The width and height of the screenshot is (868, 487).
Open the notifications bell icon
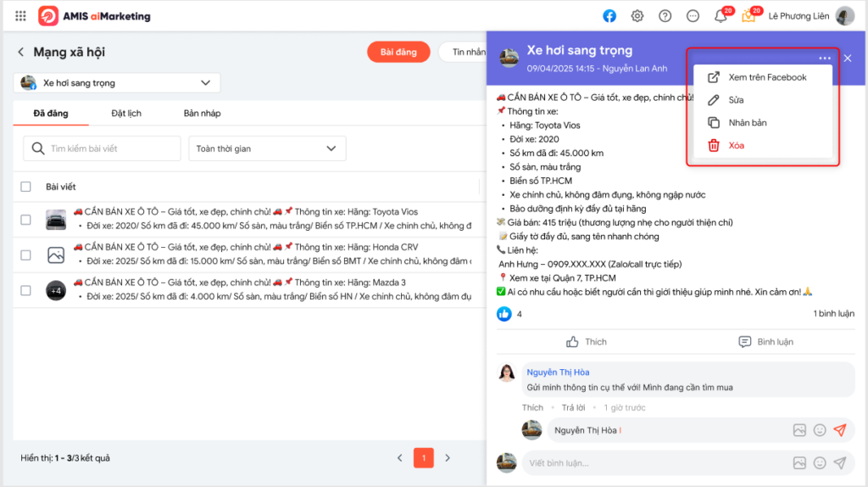(721, 15)
